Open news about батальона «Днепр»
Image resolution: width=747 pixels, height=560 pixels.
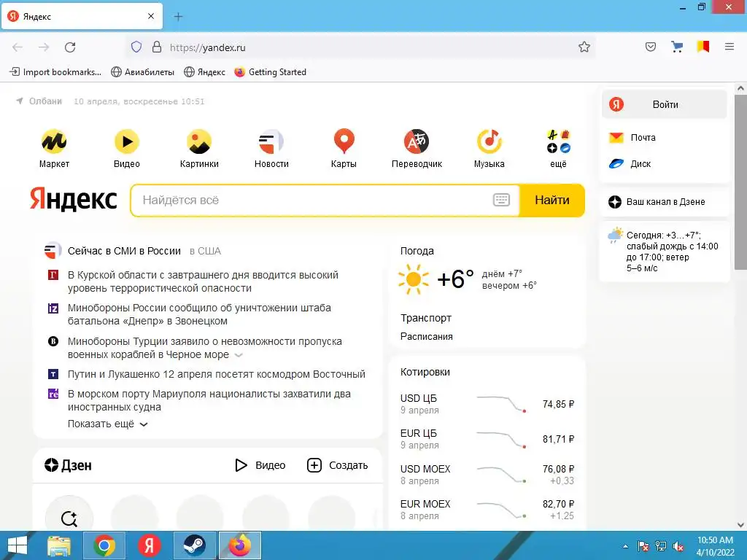click(199, 314)
